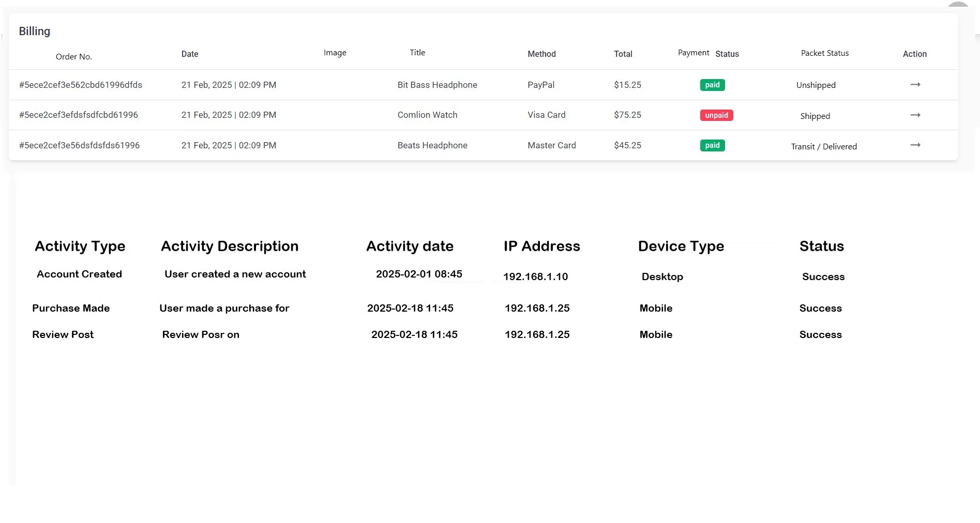Image resolution: width=980 pixels, height=523 pixels.
Task: Click the paid badge for Beats Headphone
Action: (712, 146)
